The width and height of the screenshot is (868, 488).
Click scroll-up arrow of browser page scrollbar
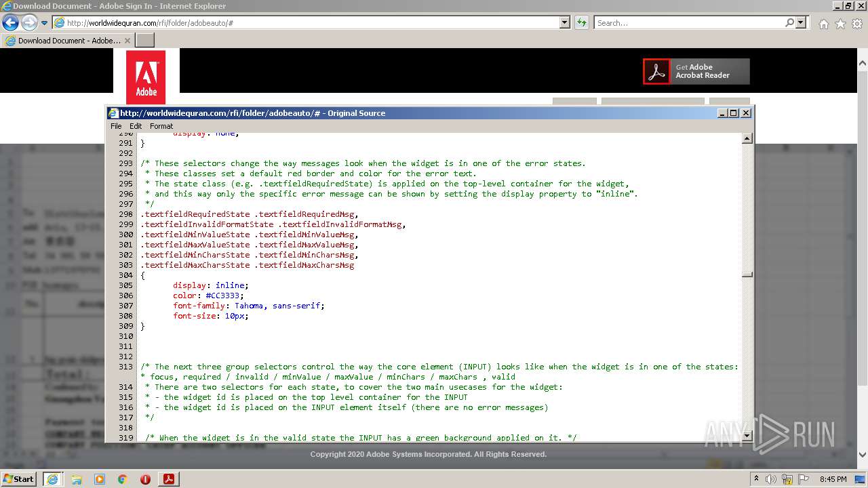click(863, 63)
